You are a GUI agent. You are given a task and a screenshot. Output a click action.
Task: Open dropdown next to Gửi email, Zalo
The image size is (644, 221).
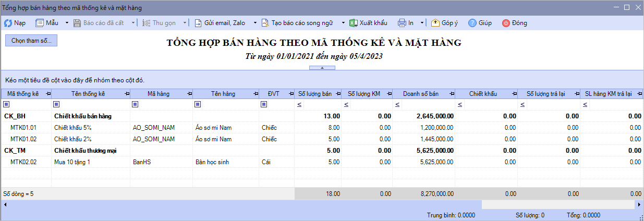pyautogui.click(x=255, y=23)
